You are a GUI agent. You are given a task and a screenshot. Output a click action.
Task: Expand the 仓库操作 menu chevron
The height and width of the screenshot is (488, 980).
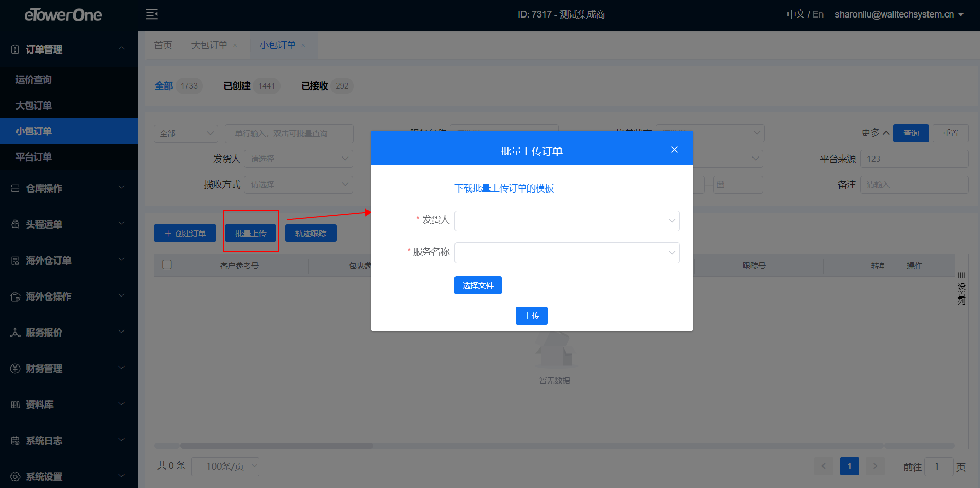(x=122, y=187)
